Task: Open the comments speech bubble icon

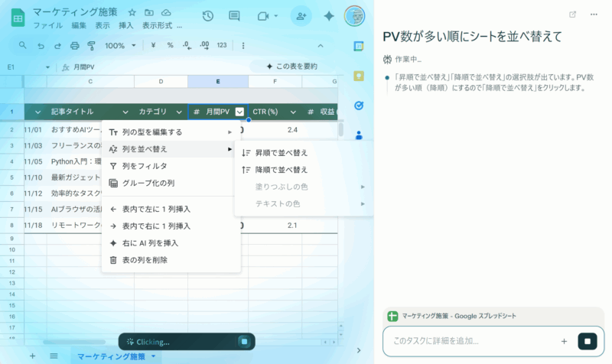Action: pos(234,16)
